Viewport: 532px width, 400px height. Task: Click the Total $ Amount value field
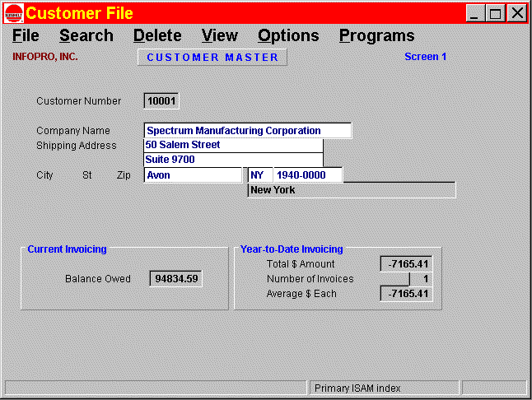407,263
